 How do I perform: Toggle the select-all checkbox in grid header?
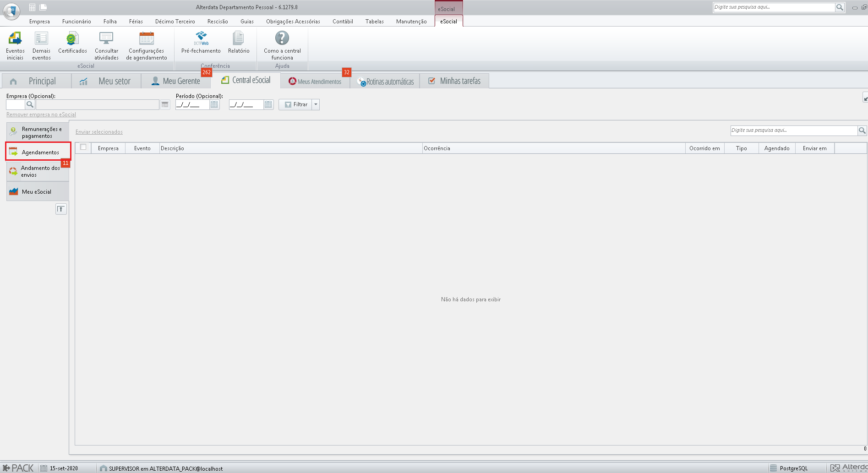(x=83, y=147)
